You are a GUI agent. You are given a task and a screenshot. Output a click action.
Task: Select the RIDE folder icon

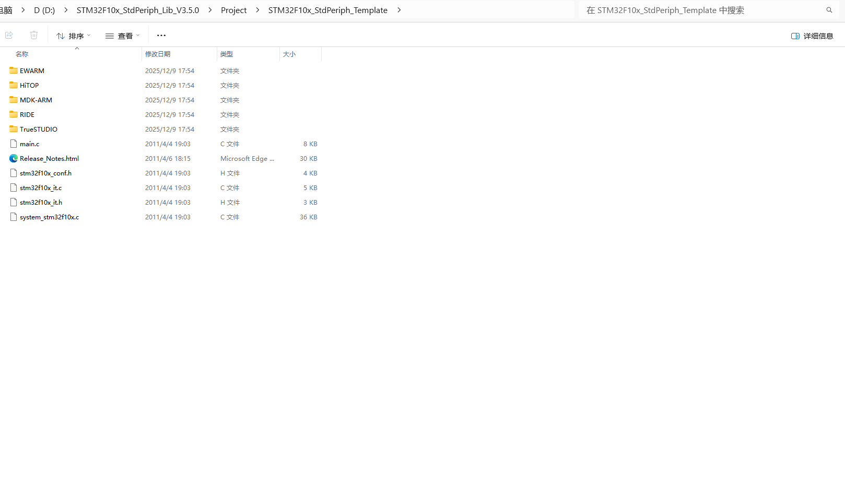coord(14,114)
